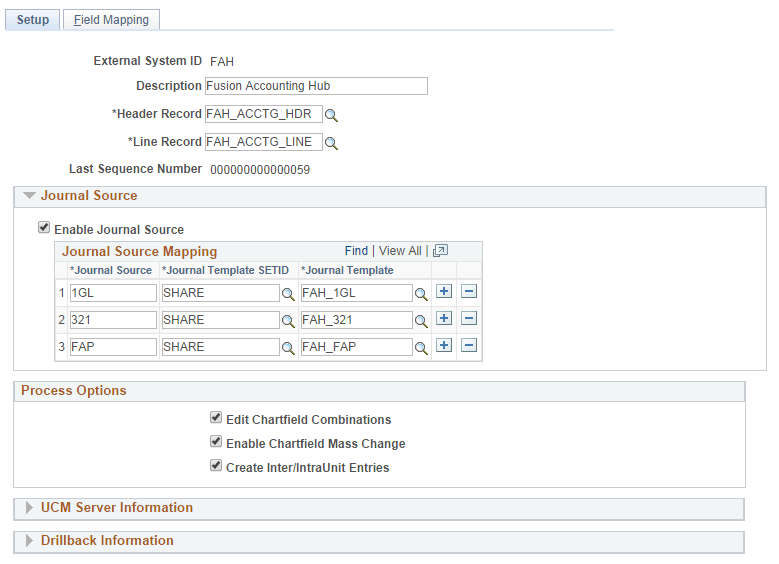Image resolution: width=779 pixels, height=564 pixels.
Task: Toggle Enable Journal Source checkbox
Action: (44, 228)
